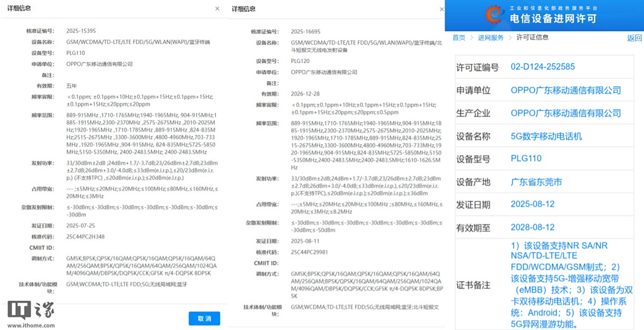The width and height of the screenshot is (644, 330).
Task: Click the 电信设备进网许可 header title
Action: [x=553, y=19]
